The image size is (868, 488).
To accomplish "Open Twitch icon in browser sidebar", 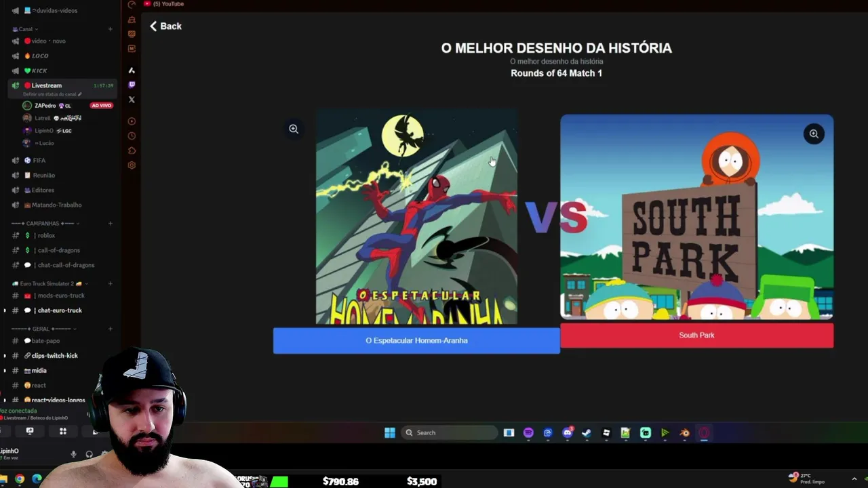I will [132, 85].
